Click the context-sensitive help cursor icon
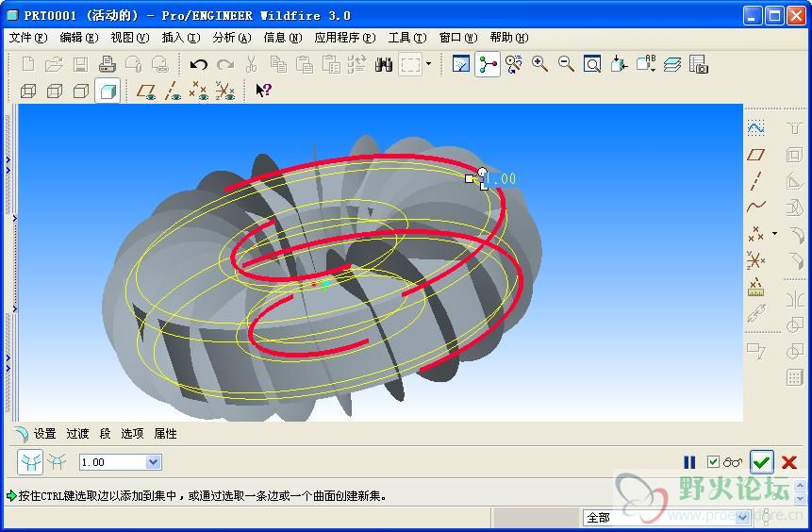The height and width of the screenshot is (532, 812). pyautogui.click(x=263, y=91)
